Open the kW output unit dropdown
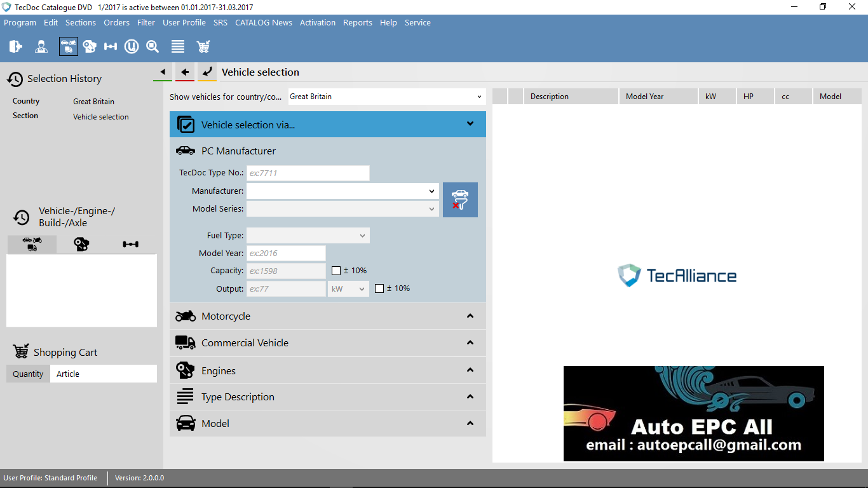868x488 pixels. pyautogui.click(x=348, y=288)
